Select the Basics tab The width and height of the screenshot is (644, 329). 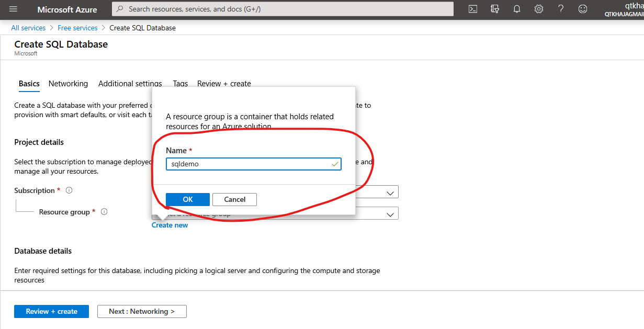pyautogui.click(x=29, y=84)
